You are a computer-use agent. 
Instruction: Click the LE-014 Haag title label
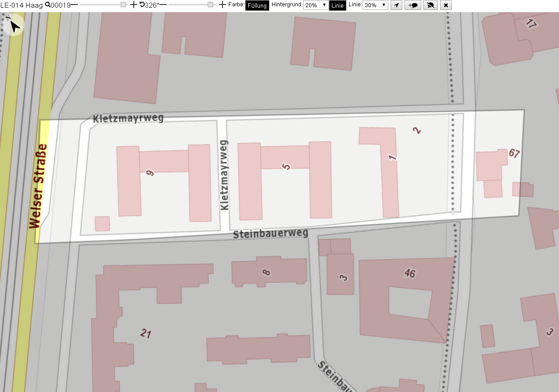point(22,5)
